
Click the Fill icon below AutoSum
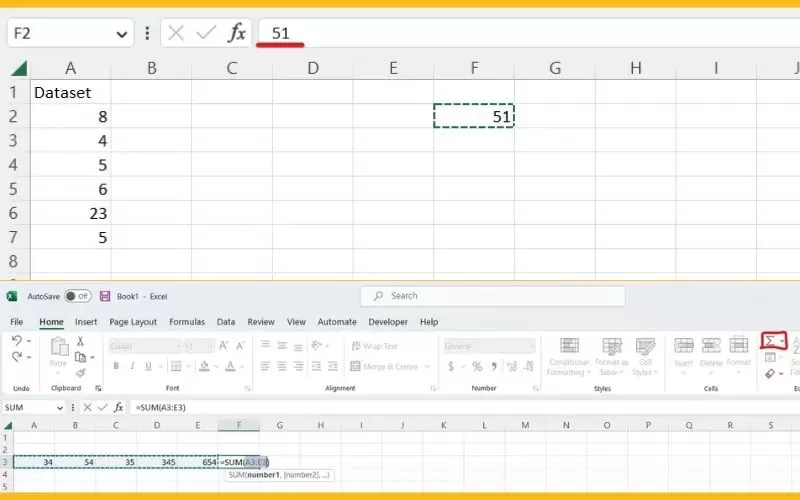click(770, 357)
